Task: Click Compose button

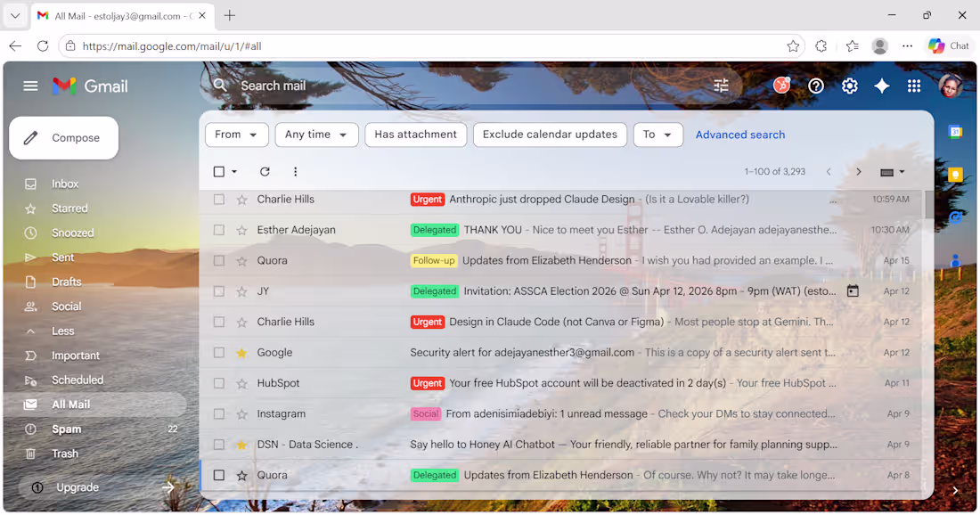Action: coord(64,137)
